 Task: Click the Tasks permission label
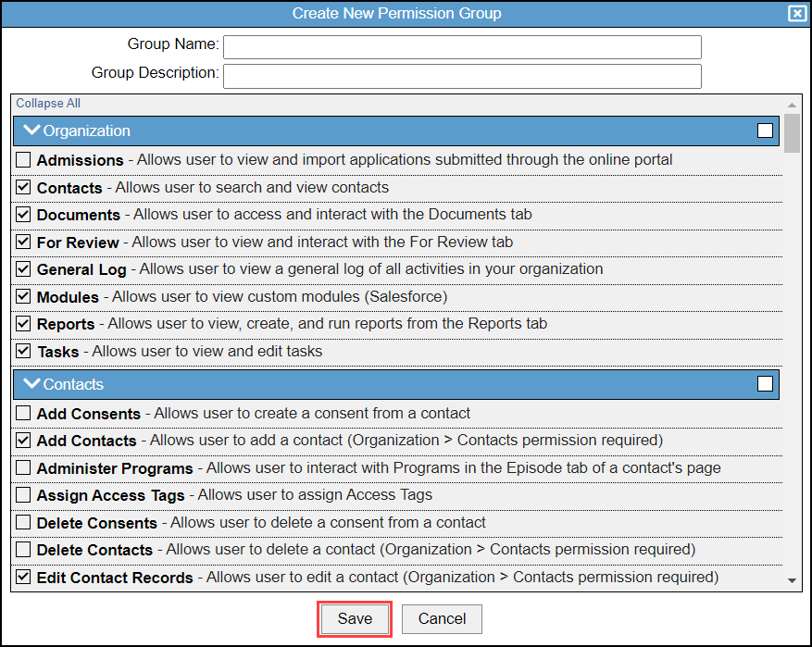[58, 352]
